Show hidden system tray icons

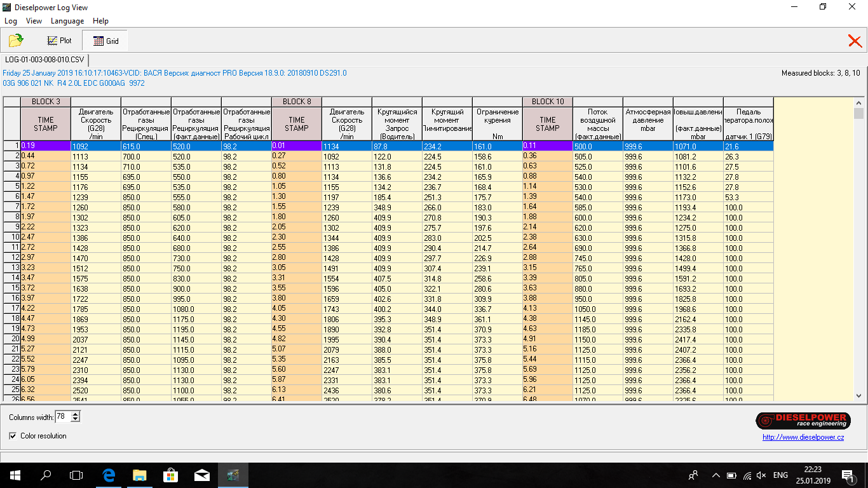pyautogui.click(x=715, y=475)
